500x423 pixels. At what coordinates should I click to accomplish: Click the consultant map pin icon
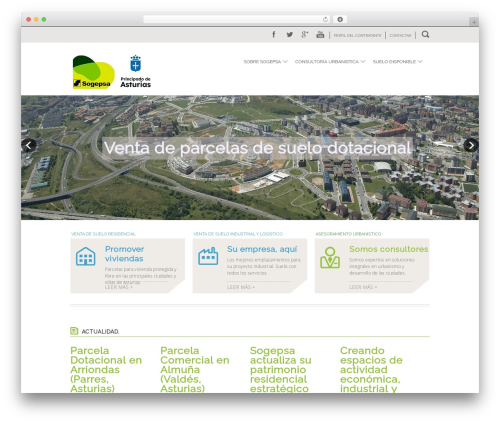point(330,257)
